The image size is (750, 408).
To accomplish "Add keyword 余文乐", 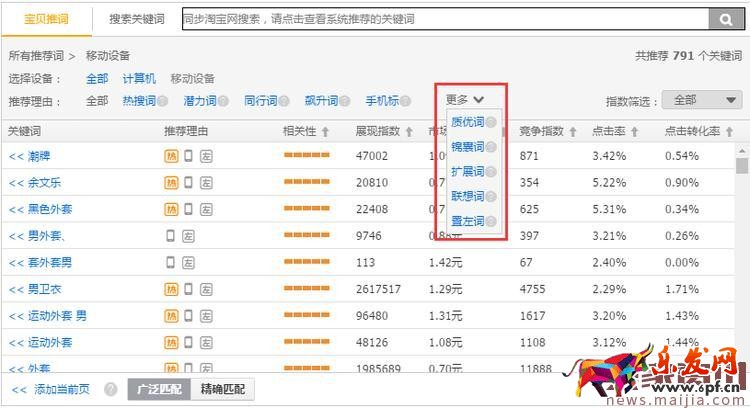I will pyautogui.click(x=35, y=182).
